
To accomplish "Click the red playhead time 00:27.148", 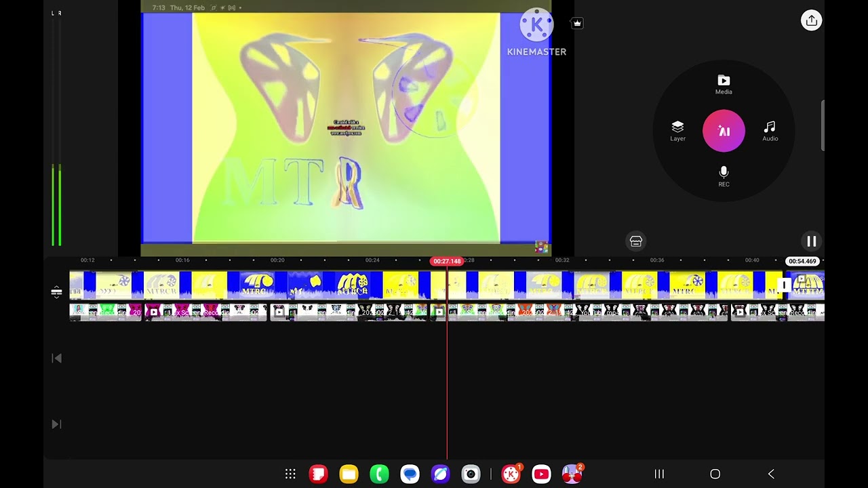I will pos(447,261).
